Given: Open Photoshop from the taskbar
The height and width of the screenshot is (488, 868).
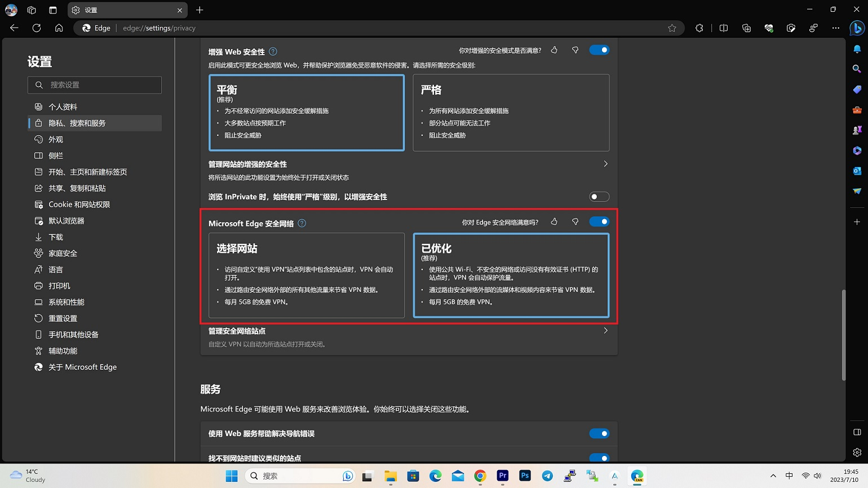Looking at the screenshot, I should [525, 476].
